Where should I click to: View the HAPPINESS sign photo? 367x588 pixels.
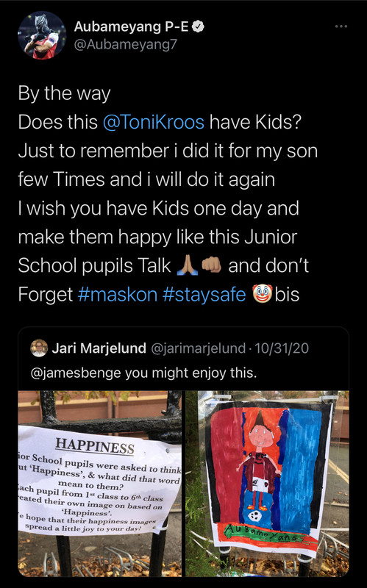click(100, 484)
